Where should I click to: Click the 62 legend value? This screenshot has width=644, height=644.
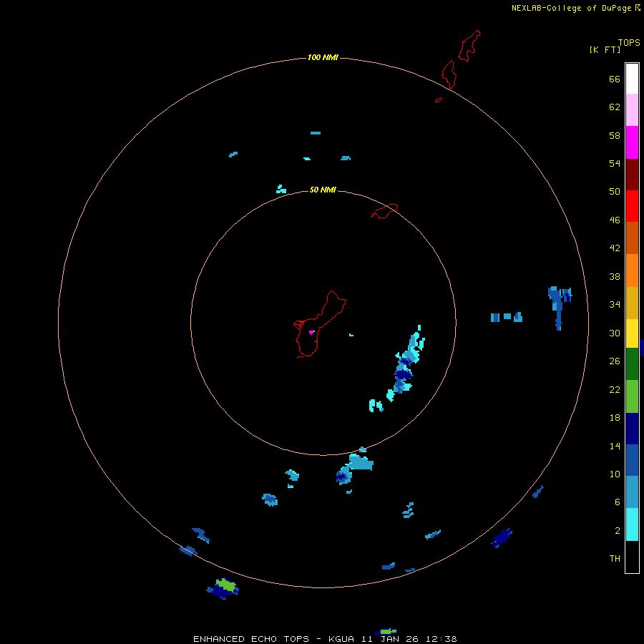point(615,107)
